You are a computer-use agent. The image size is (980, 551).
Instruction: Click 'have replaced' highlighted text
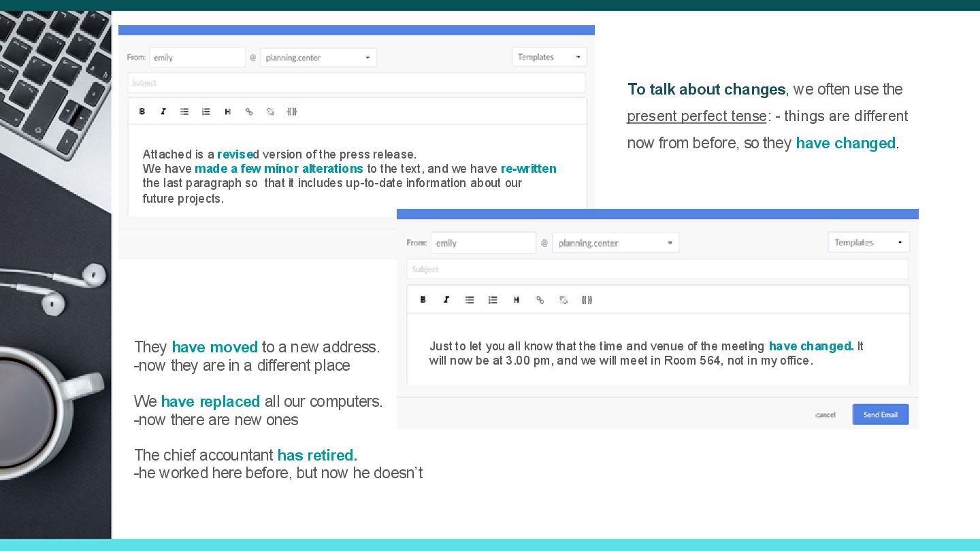pos(210,401)
